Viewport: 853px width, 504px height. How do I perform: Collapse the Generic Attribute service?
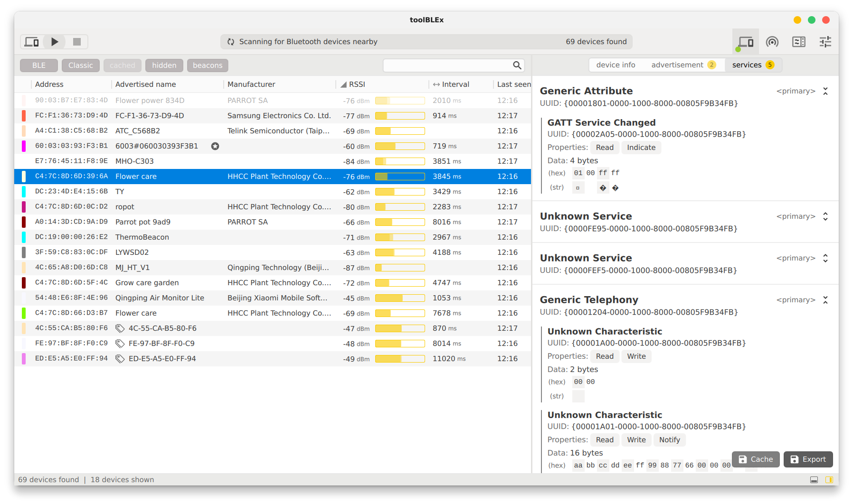pos(825,91)
